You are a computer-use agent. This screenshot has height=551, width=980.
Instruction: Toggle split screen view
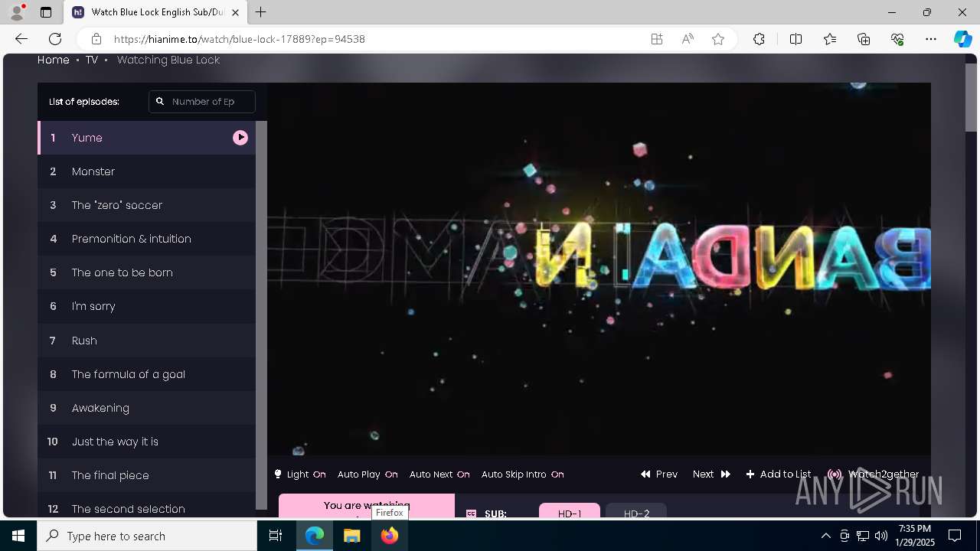click(795, 39)
